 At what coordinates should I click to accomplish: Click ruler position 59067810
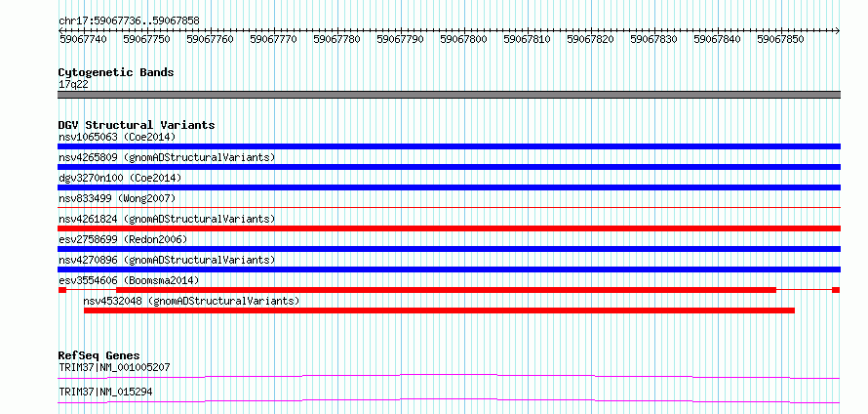527,39
